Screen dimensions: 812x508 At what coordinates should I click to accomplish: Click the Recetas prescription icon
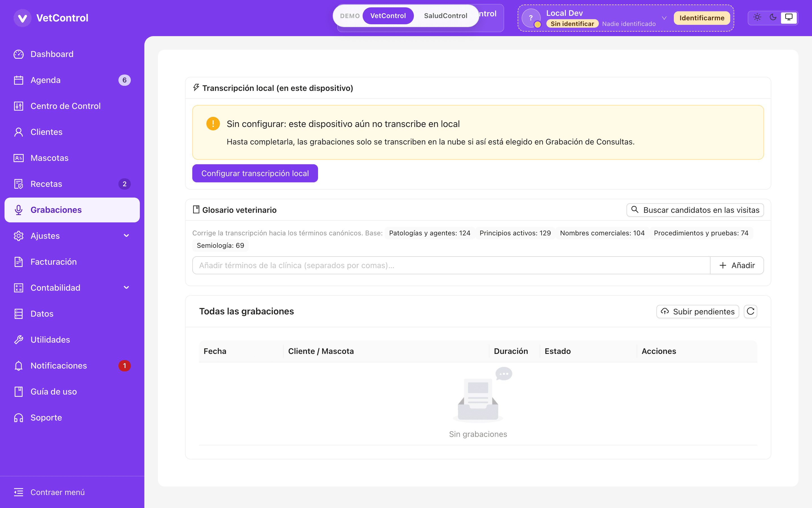(18, 184)
